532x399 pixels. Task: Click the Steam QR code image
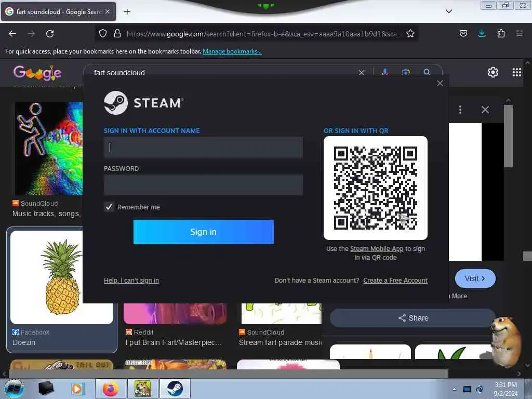(x=376, y=188)
